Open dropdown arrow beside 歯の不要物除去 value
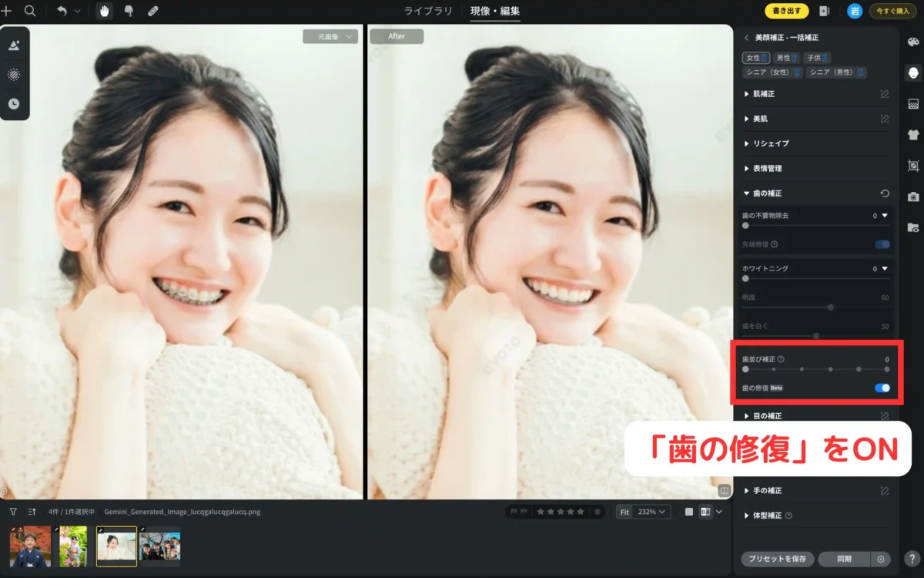The image size is (924, 578). click(885, 216)
